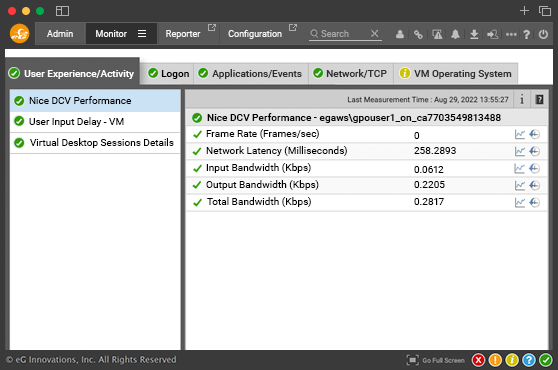Image resolution: width=558 pixels, height=370 pixels.
Task: Open Reporter in a new window
Action: (212, 27)
